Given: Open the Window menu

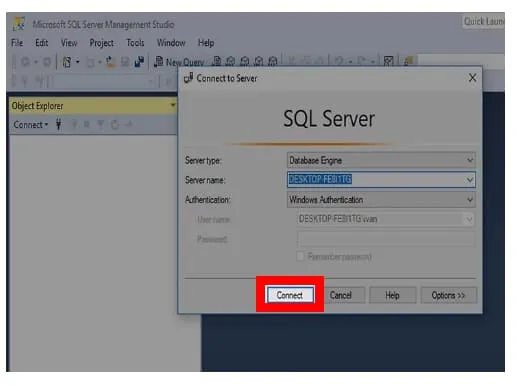Looking at the screenshot, I should 171,43.
